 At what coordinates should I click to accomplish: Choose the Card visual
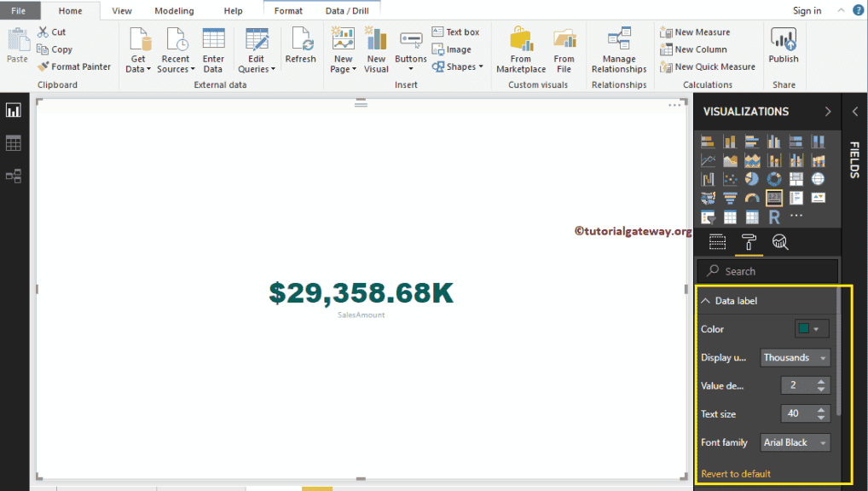pos(774,198)
